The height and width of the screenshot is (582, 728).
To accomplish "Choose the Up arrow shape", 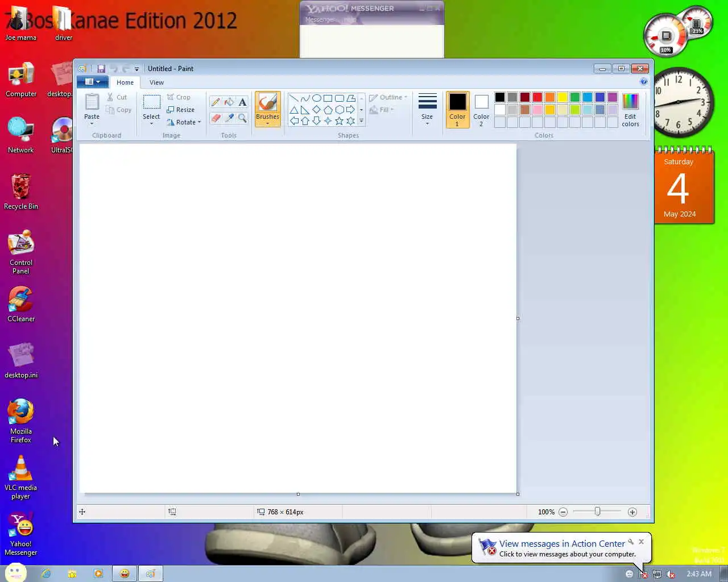I will [305, 121].
